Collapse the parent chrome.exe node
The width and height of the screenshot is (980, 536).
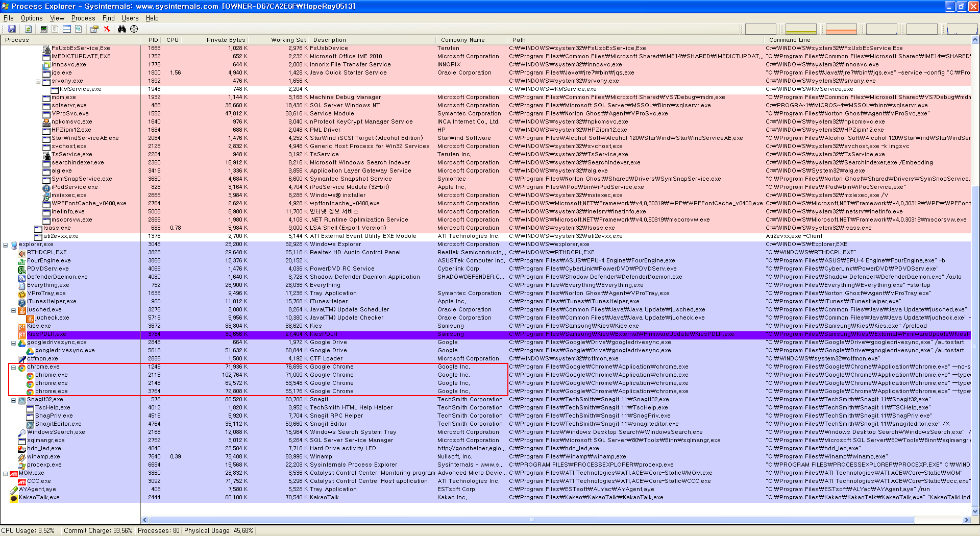13,367
